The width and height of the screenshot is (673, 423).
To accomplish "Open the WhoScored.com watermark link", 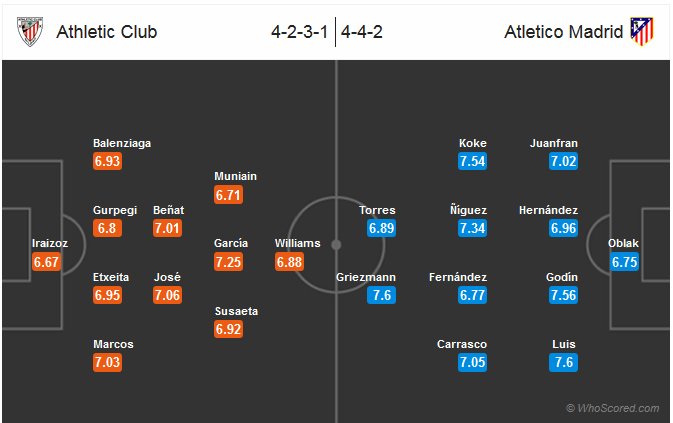I will (x=612, y=408).
